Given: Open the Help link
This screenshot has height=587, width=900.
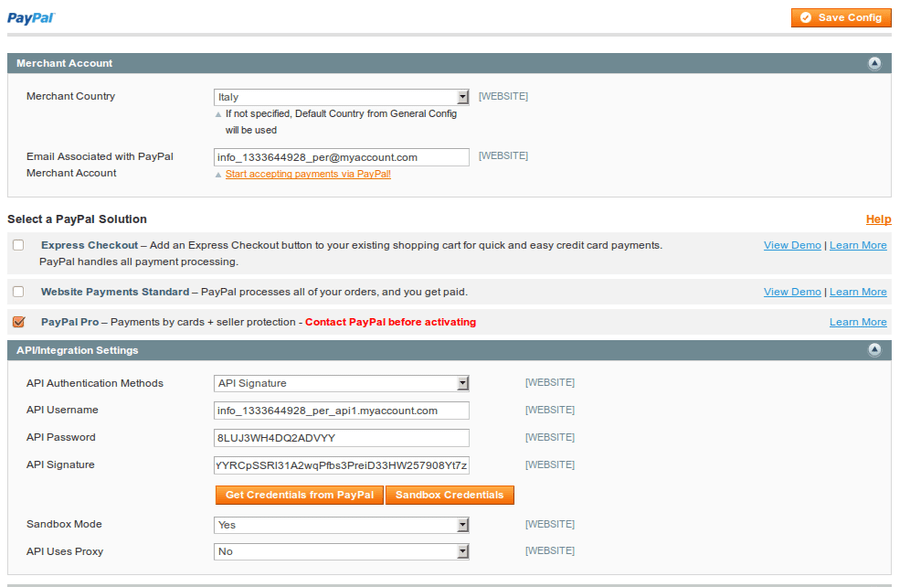Looking at the screenshot, I should pyautogui.click(x=878, y=219).
